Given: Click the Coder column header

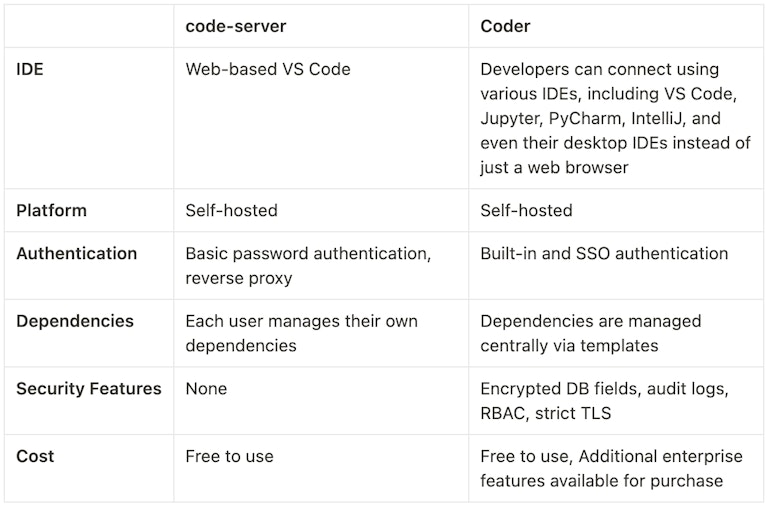Looking at the screenshot, I should (507, 26).
